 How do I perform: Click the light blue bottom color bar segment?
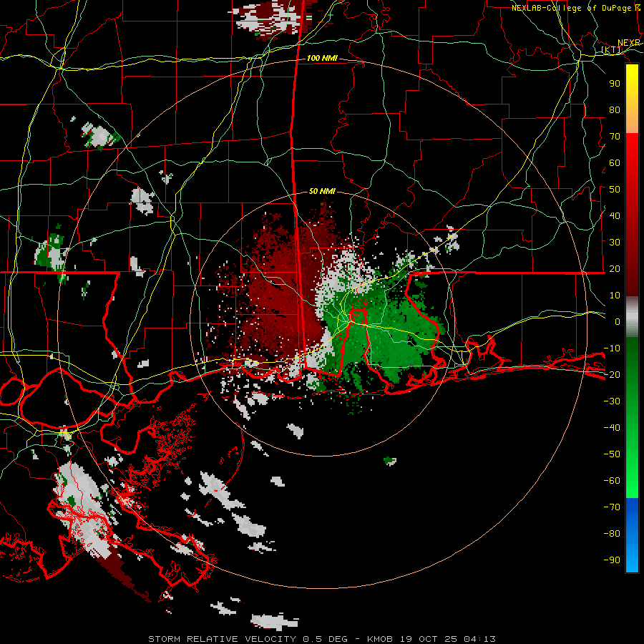coord(632,559)
